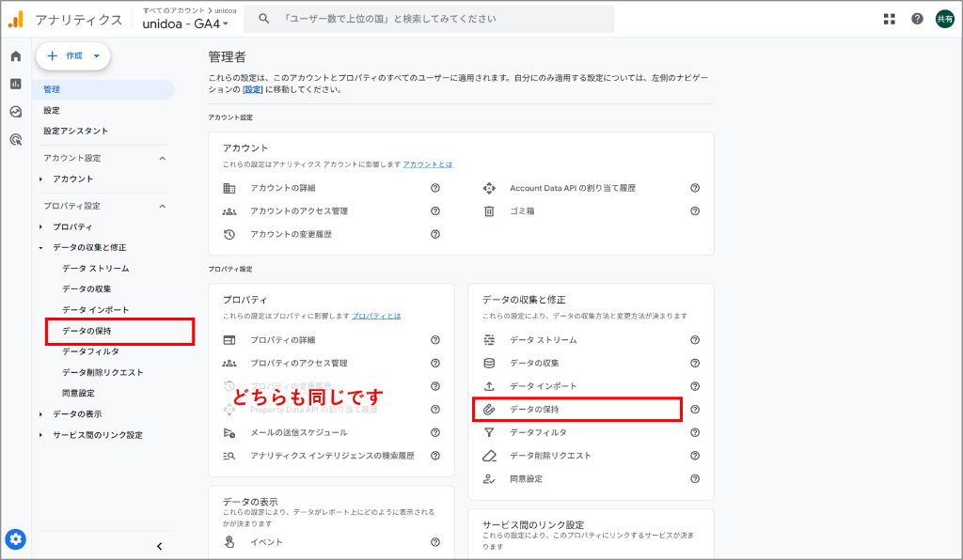Screen dimensions: 963x560
Task: Expand the 作成 button dropdown arrow
Action: 95,56
